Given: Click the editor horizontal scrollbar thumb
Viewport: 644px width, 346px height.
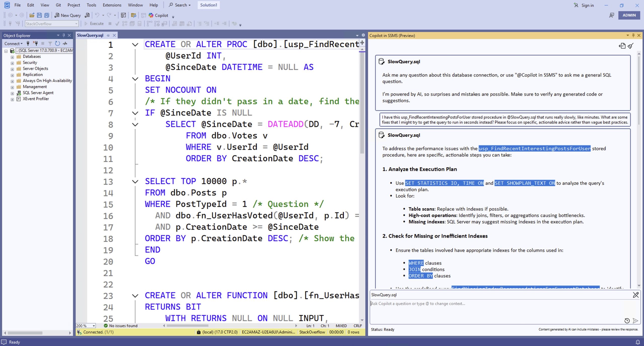Looking at the screenshot, I should pyautogui.click(x=187, y=326).
